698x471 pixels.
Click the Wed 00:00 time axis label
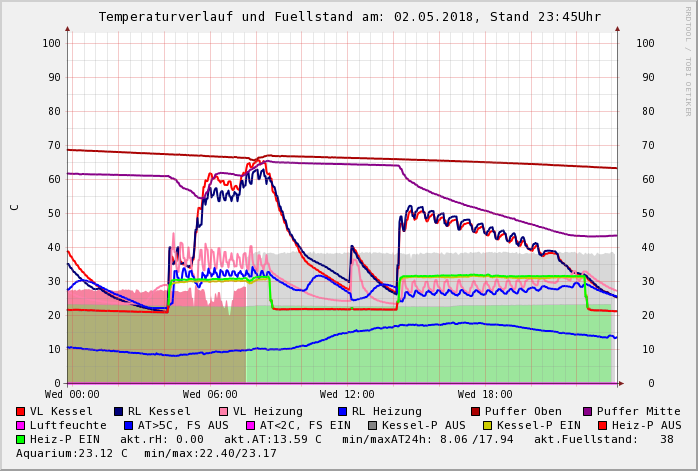pos(72,394)
